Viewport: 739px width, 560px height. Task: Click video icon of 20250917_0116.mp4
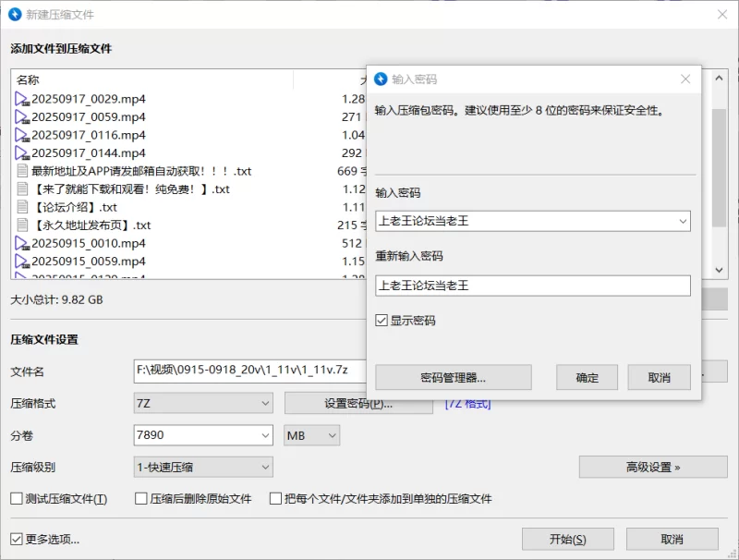click(x=23, y=135)
